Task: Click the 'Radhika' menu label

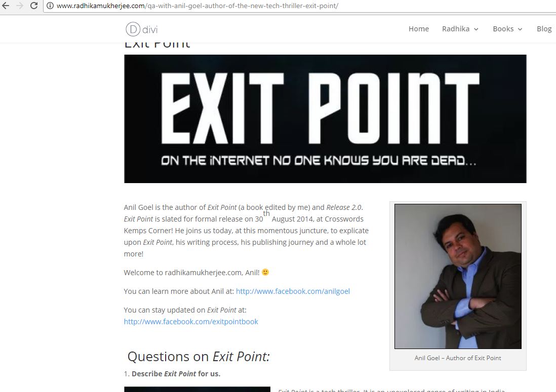Action: pyautogui.click(x=456, y=29)
